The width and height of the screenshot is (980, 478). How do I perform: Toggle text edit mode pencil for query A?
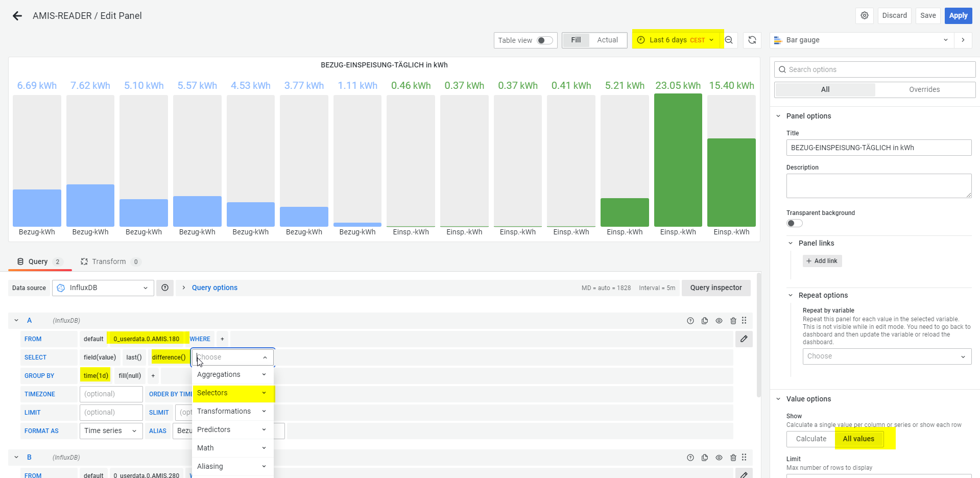pos(744,339)
